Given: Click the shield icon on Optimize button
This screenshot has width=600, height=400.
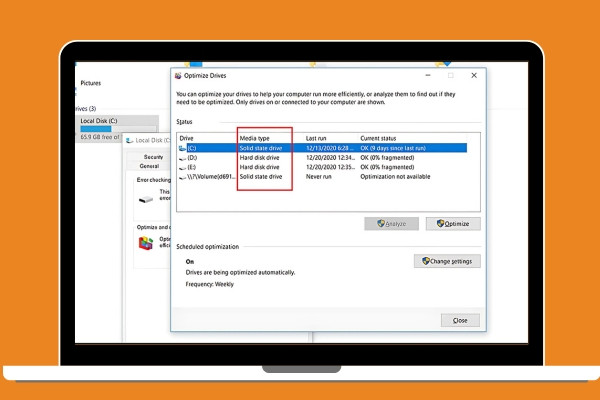Looking at the screenshot, I should click(x=440, y=223).
